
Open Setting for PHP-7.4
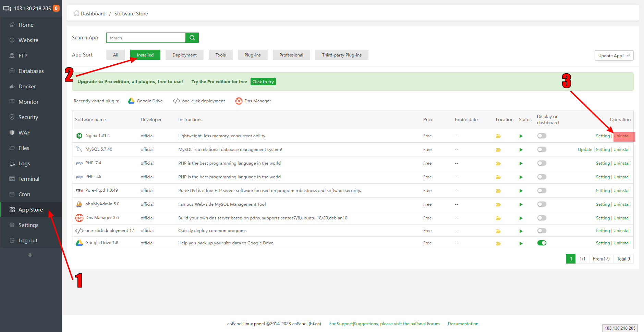[x=603, y=163]
